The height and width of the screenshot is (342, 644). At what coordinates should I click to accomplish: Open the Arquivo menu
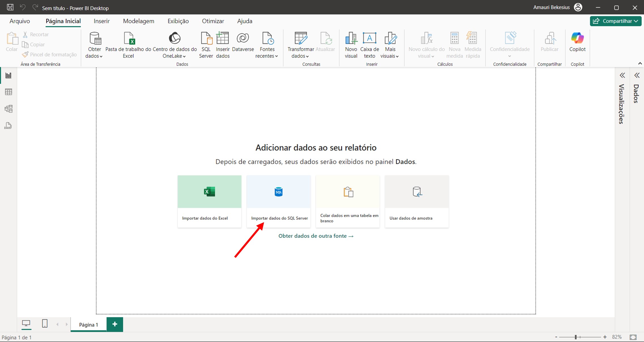pyautogui.click(x=20, y=21)
